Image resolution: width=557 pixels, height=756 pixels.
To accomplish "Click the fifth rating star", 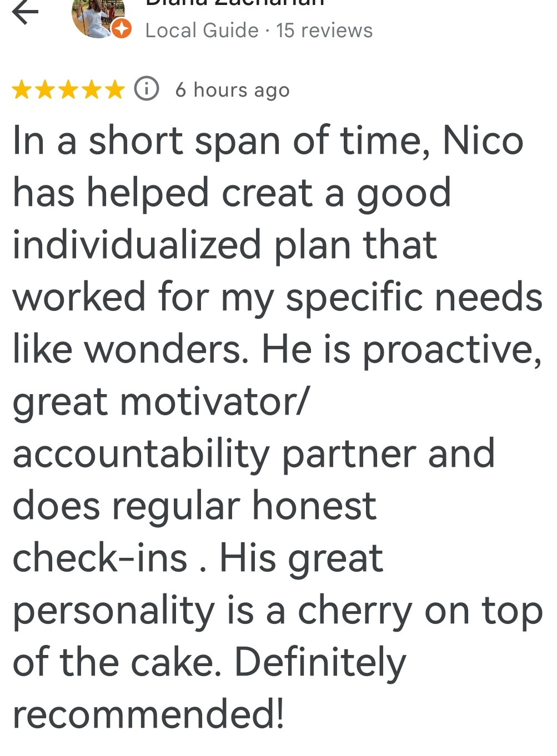I will tap(114, 89).
